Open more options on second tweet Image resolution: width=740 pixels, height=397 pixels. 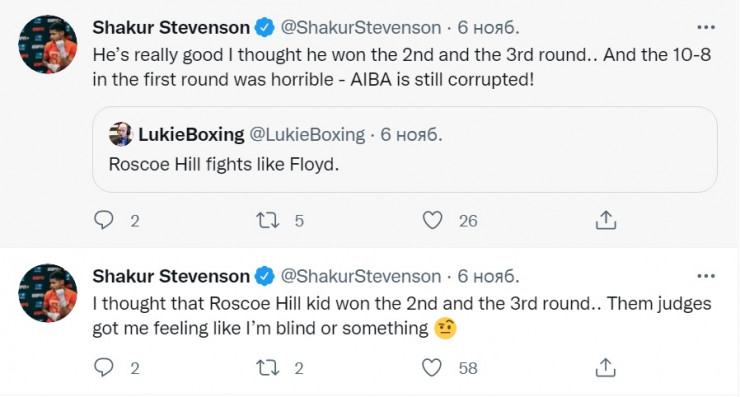point(706,276)
